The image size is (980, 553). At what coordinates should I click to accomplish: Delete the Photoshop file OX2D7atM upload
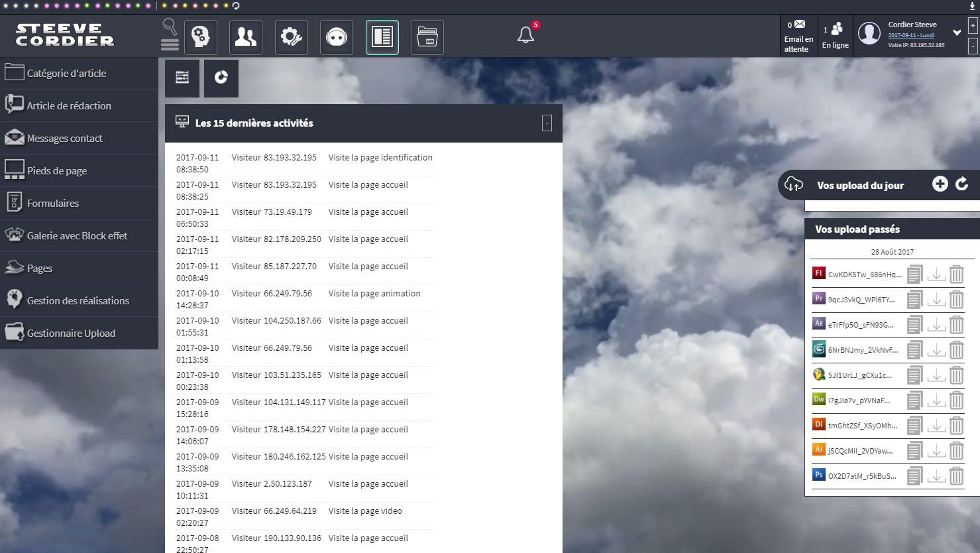click(956, 475)
